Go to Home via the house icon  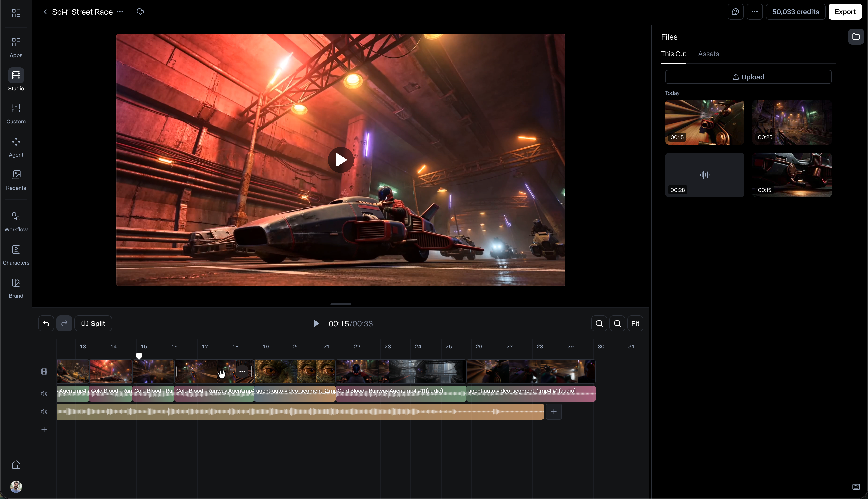coord(16,465)
